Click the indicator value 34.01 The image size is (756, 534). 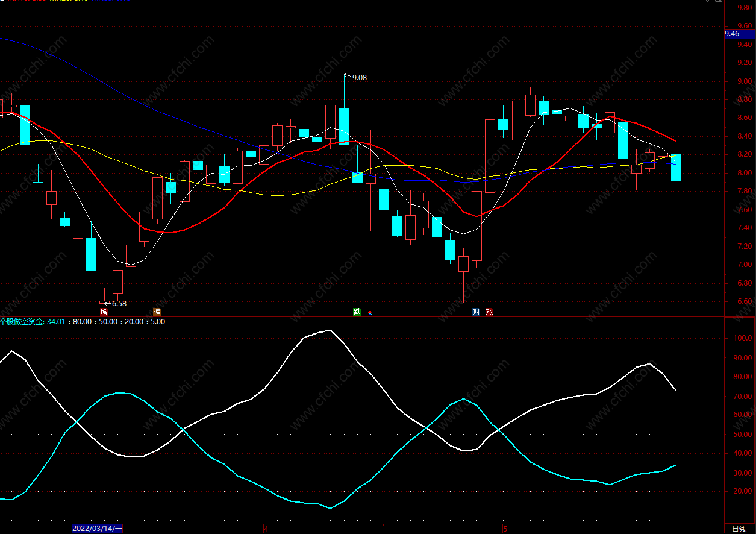coord(56,322)
